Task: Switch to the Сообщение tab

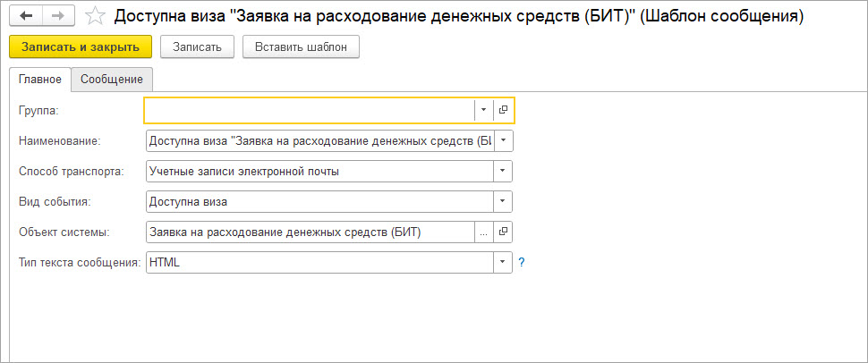Action: tap(112, 80)
